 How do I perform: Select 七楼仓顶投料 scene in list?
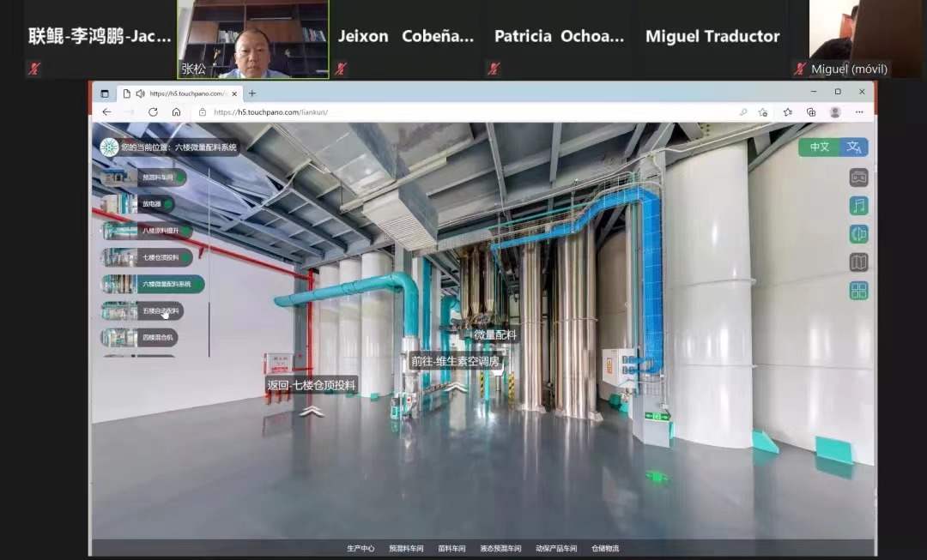[147, 257]
